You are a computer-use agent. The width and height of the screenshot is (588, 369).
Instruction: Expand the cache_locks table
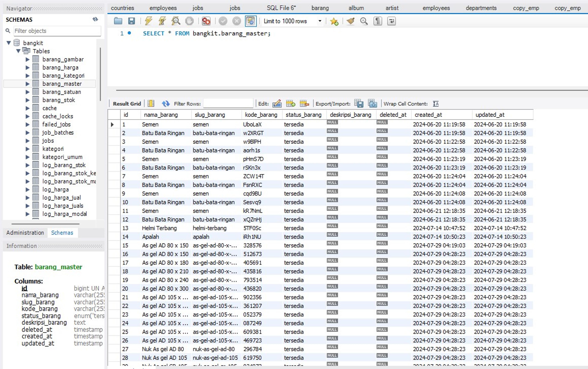tap(28, 116)
